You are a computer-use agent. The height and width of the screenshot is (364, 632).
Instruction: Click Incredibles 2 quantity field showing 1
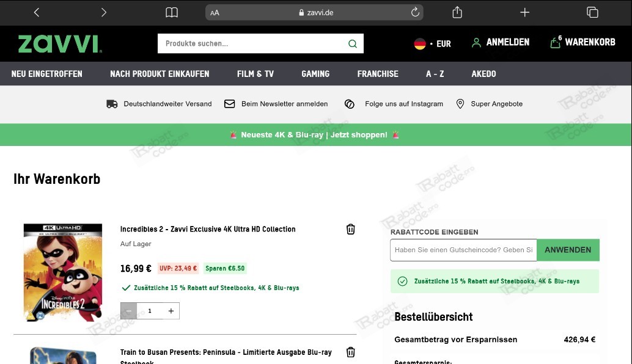(x=150, y=311)
